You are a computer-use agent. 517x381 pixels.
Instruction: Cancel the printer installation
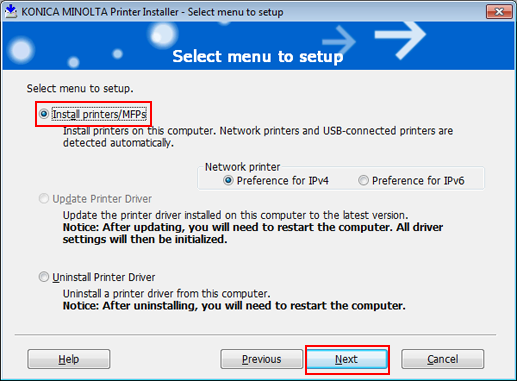click(442, 359)
